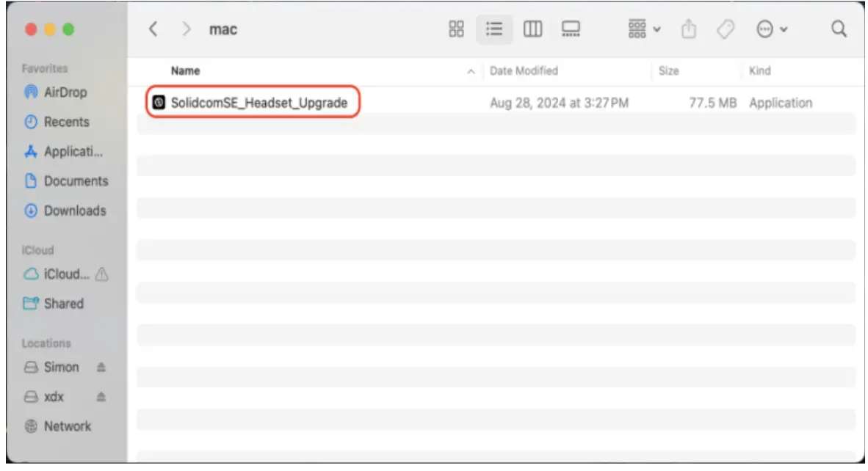
Task: Click the Application kind cell
Action: pyautogui.click(x=781, y=103)
